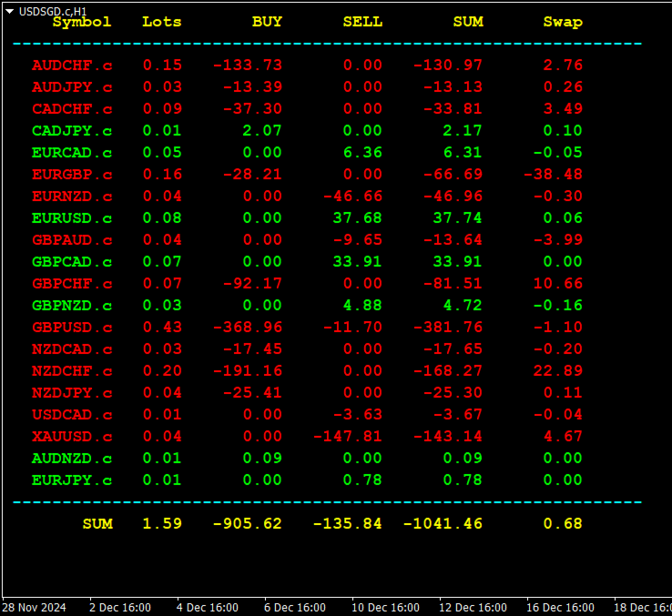Image resolution: width=672 pixels, height=616 pixels.
Task: Select the CADCHF.c symbol label
Action: (72, 109)
